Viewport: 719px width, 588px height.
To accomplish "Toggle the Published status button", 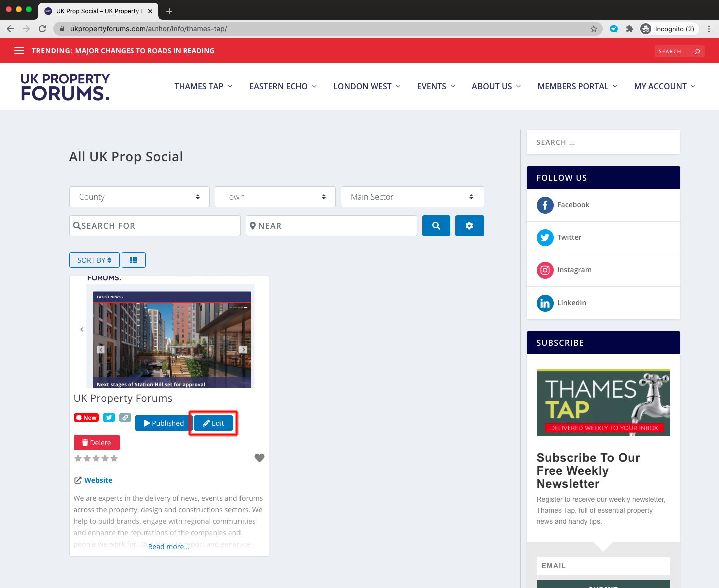I will pos(163,423).
